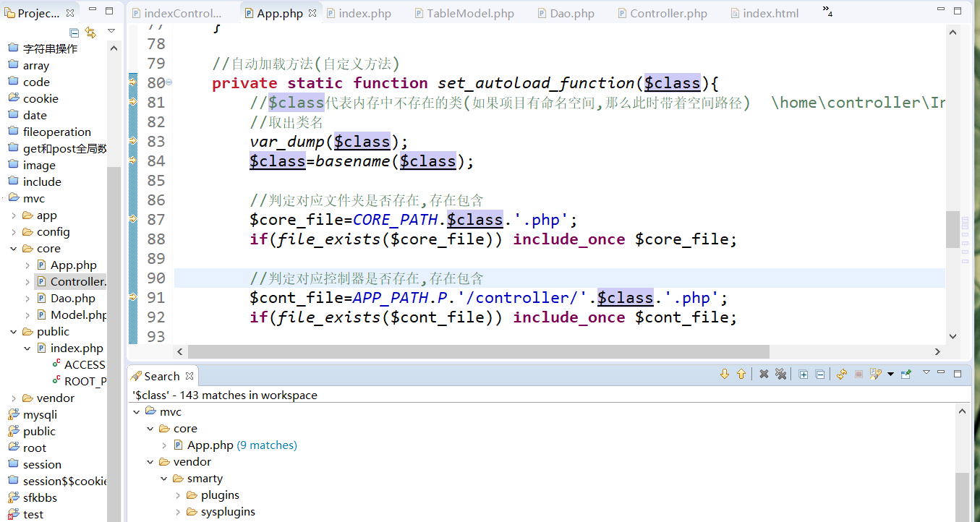Open previous searches dropdown arrow

(890, 375)
